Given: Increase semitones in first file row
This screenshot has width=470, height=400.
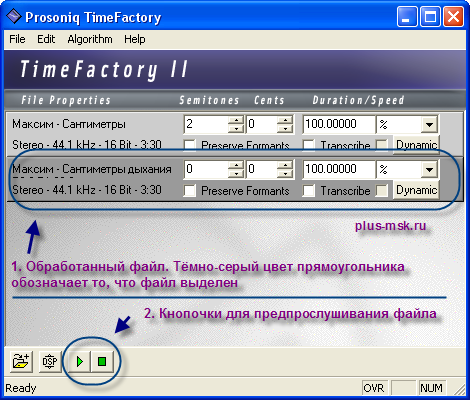Looking at the screenshot, I should click(x=236, y=120).
